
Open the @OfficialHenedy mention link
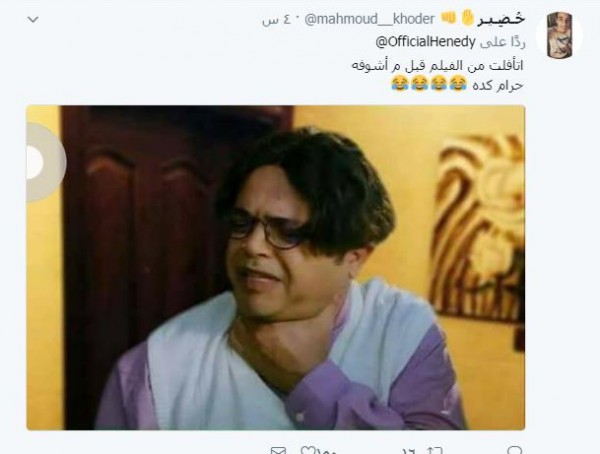[x=425, y=42]
